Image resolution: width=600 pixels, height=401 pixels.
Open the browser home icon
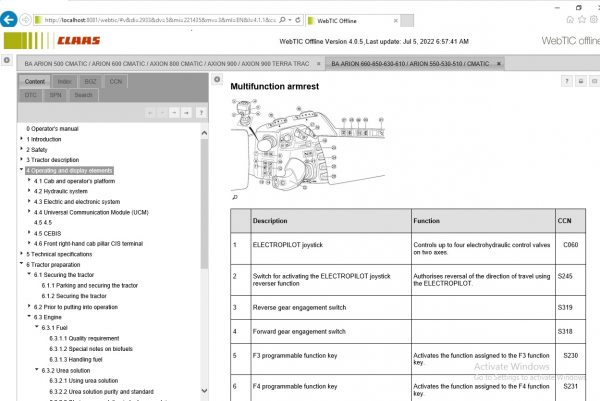570,20
